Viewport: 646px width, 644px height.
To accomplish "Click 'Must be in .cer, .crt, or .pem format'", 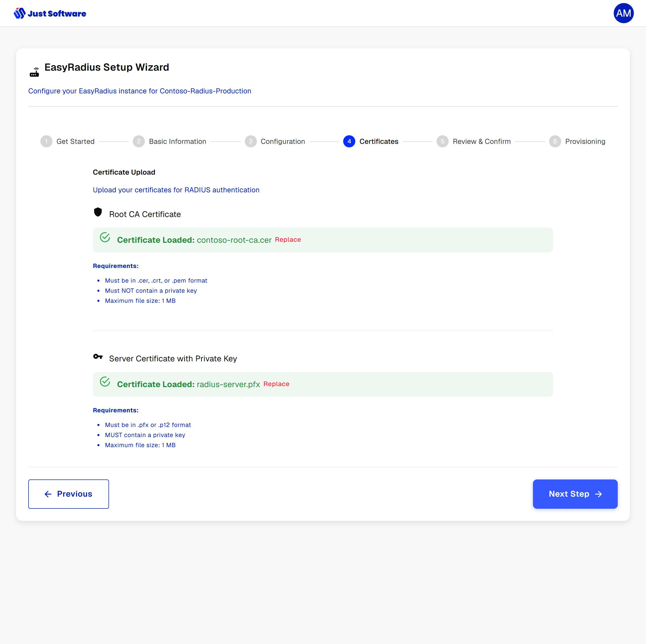I will (x=156, y=281).
